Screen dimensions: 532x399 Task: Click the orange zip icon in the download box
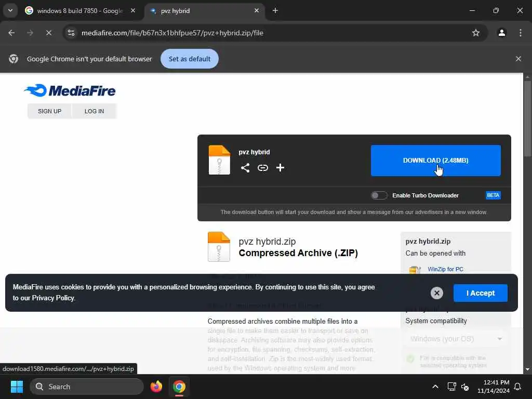[219, 160]
